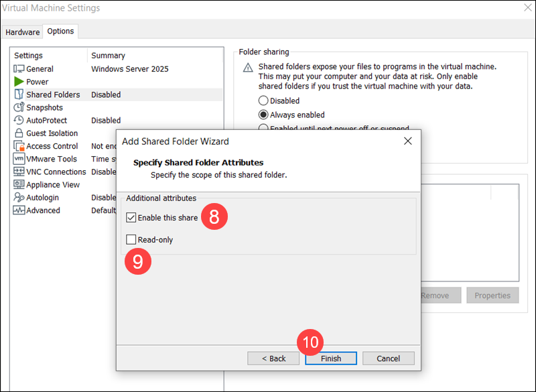Click the VNC Connections icon

[x=19, y=172]
